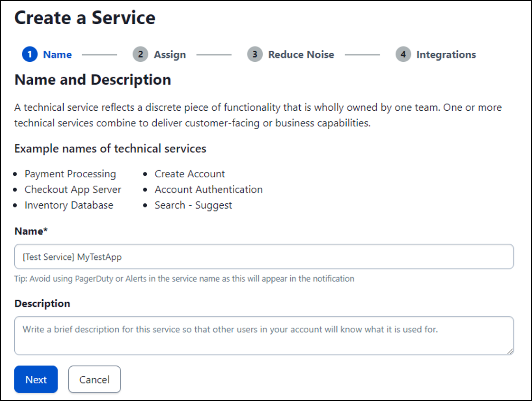Click the 'Payment Processing' example name
The width and height of the screenshot is (532, 401).
click(70, 174)
